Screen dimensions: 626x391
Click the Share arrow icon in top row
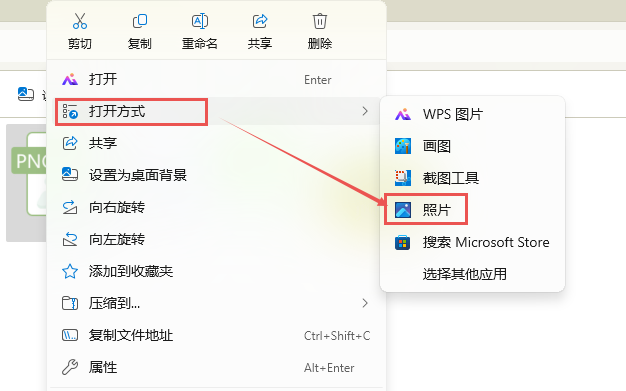point(260,21)
